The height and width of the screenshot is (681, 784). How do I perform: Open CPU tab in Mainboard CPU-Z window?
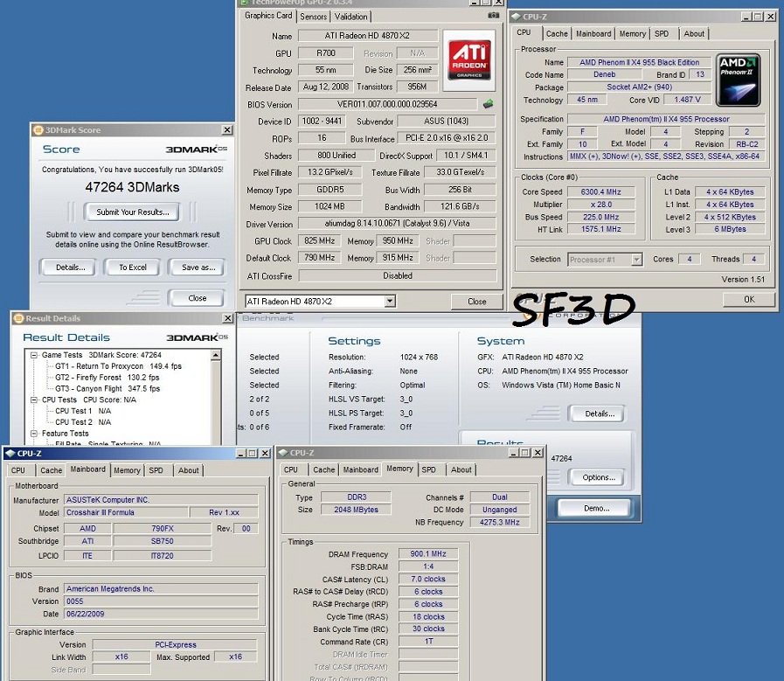[18, 470]
